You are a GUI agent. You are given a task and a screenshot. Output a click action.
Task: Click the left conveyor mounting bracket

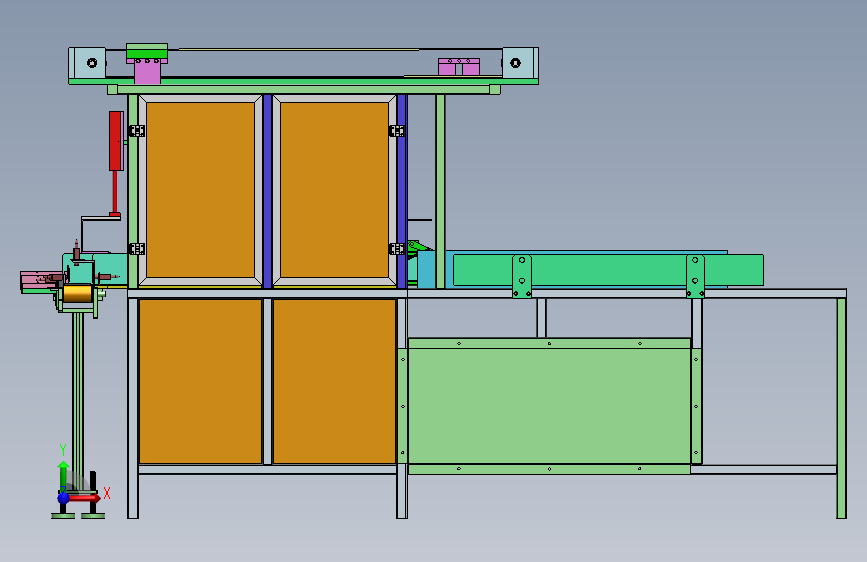(521, 276)
